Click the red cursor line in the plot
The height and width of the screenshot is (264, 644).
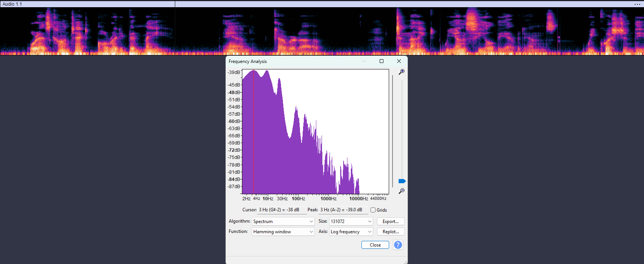[x=253, y=132]
